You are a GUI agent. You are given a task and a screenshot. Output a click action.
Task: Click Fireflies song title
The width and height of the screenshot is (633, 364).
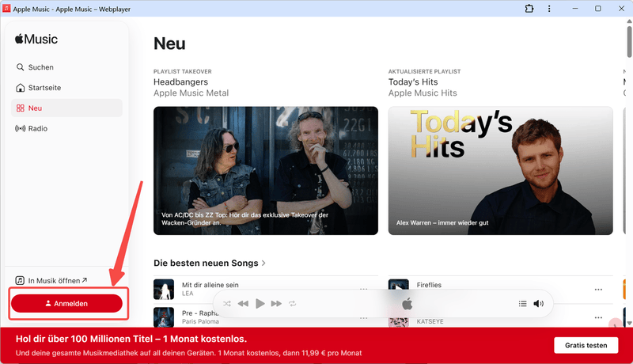tap(429, 285)
